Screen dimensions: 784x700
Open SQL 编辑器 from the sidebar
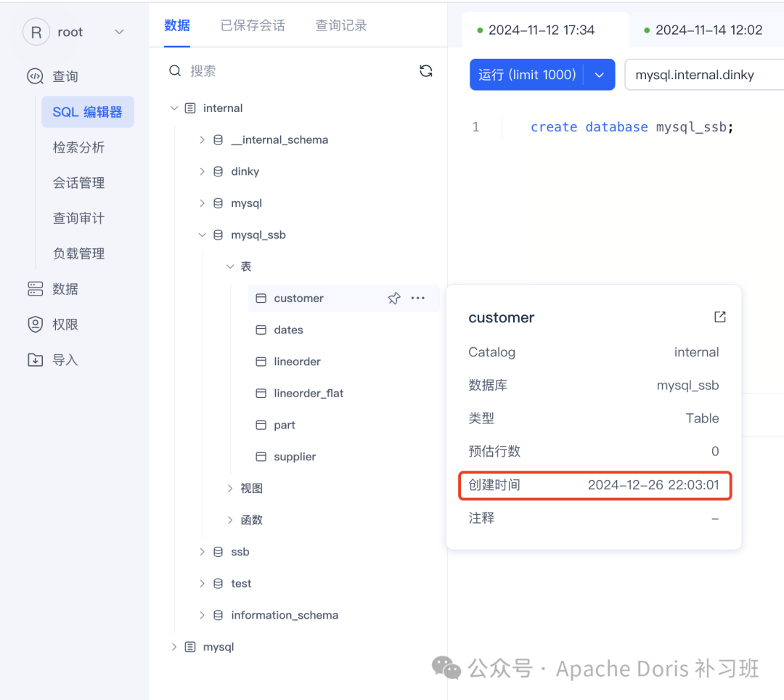88,112
